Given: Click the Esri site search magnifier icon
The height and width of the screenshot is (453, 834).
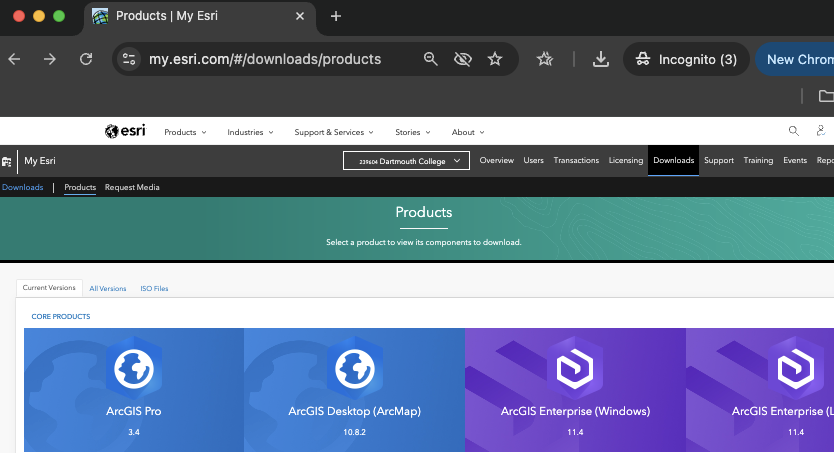Looking at the screenshot, I should (794, 131).
